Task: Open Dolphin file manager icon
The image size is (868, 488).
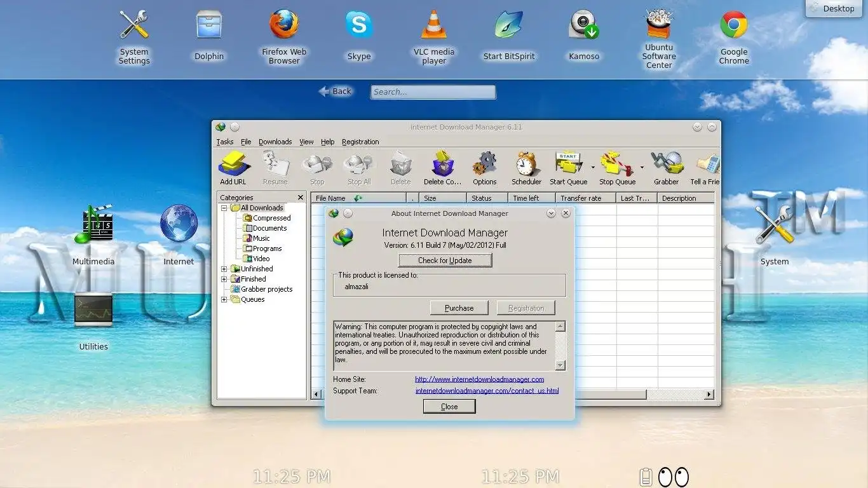Action: pyautogui.click(x=209, y=25)
